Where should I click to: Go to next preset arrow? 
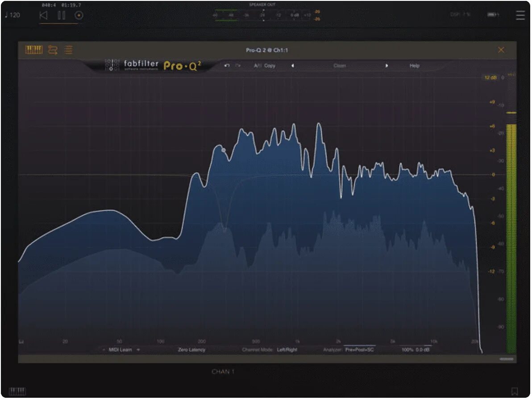click(x=387, y=66)
